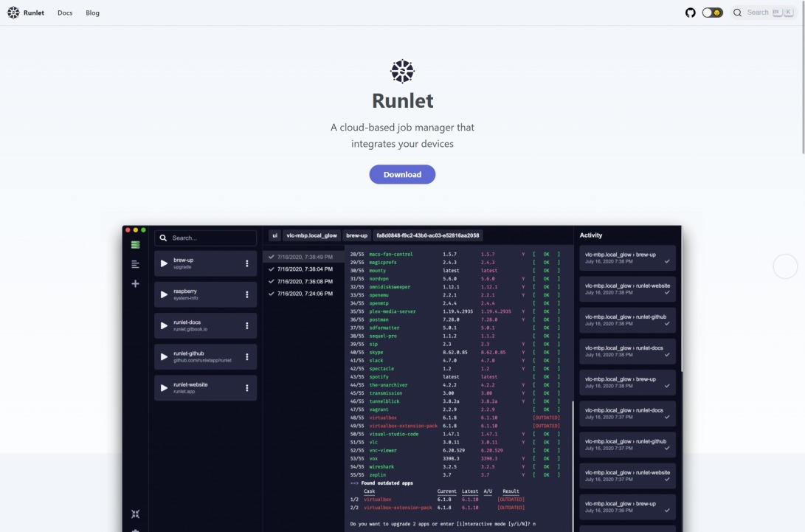Viewport: 805px width, 532px height.
Task: Open brew-up activity card at 7:36 PM
Action: click(627, 507)
